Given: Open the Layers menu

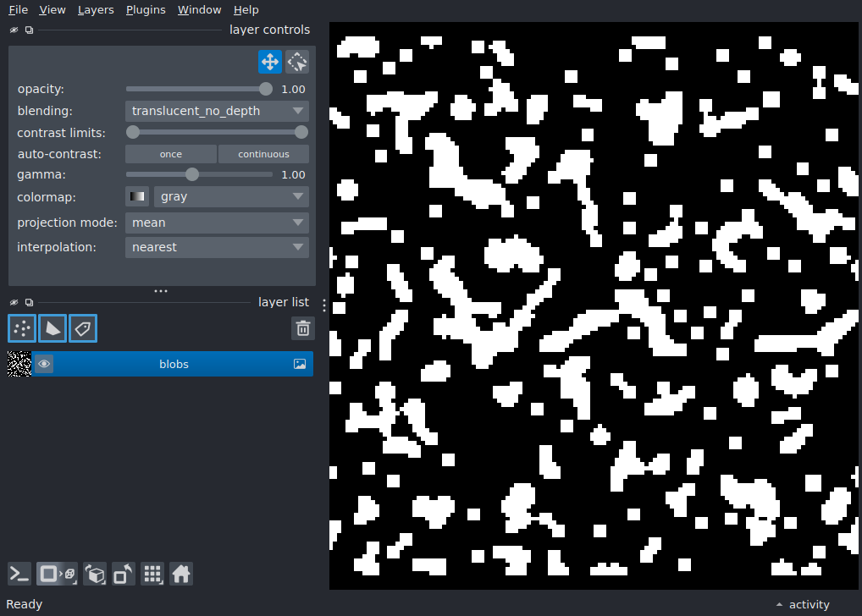Looking at the screenshot, I should click(96, 10).
